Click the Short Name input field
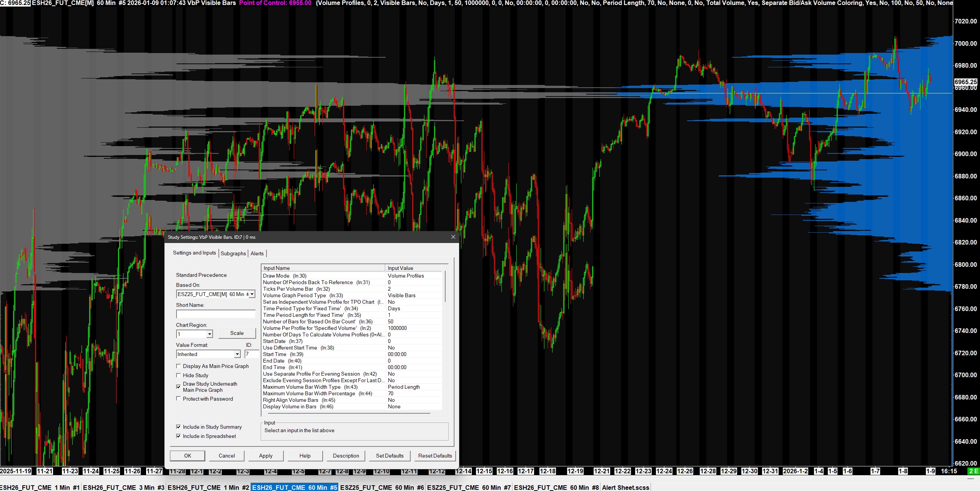Image resolution: width=980 pixels, height=491 pixels. tap(215, 314)
